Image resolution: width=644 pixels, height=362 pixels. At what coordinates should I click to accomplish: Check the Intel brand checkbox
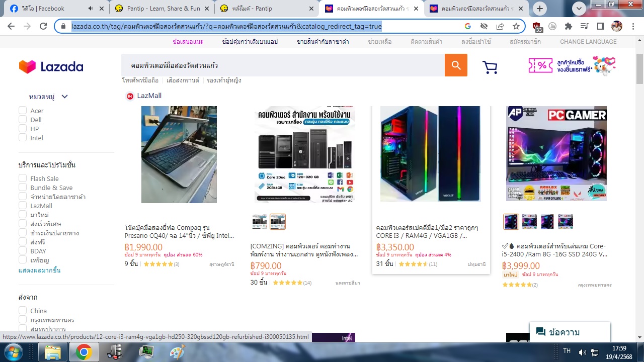23,138
